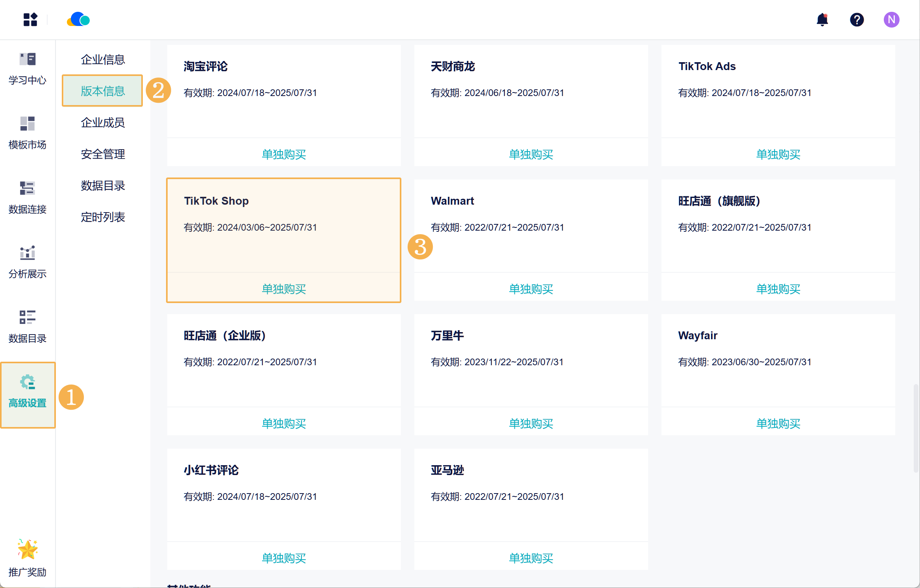Open 模板市场 in the sidebar

[28, 133]
